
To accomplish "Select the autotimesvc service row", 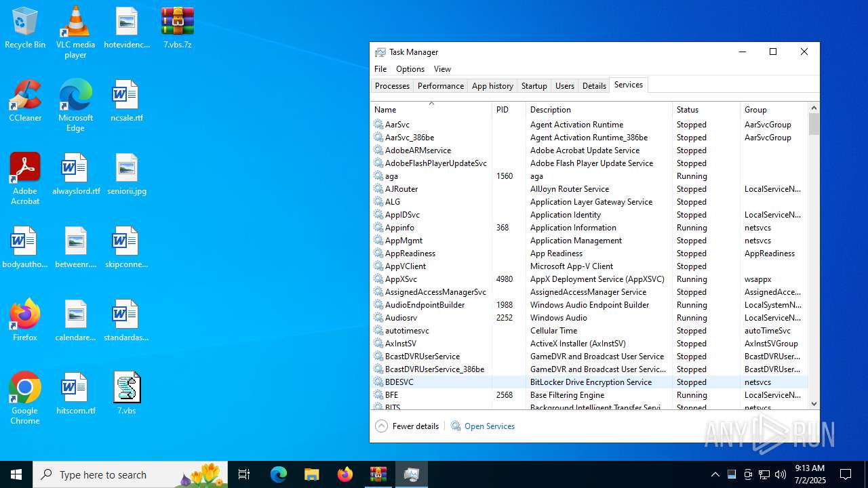I will [589, 331].
